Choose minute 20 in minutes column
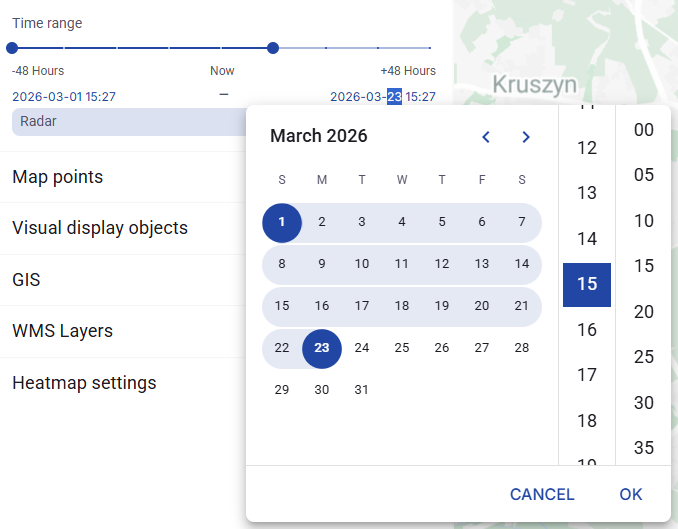Viewport: 678px width, 529px height. tap(643, 312)
